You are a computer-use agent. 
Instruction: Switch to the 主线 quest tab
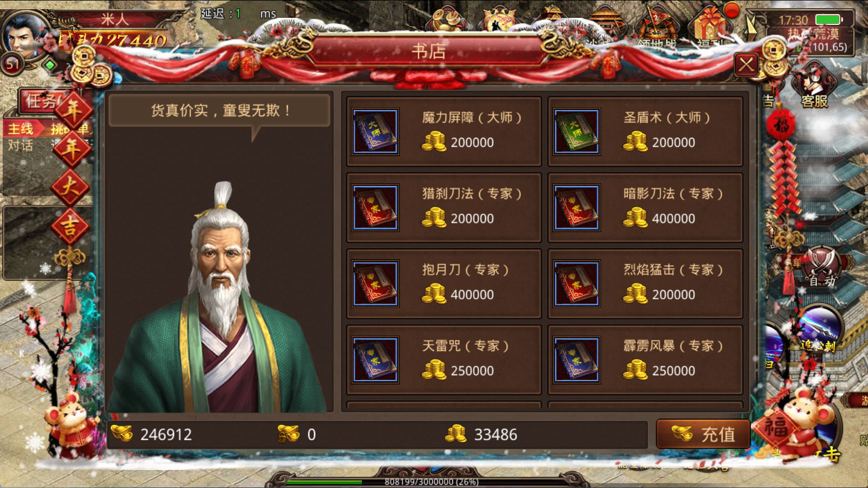tap(20, 129)
